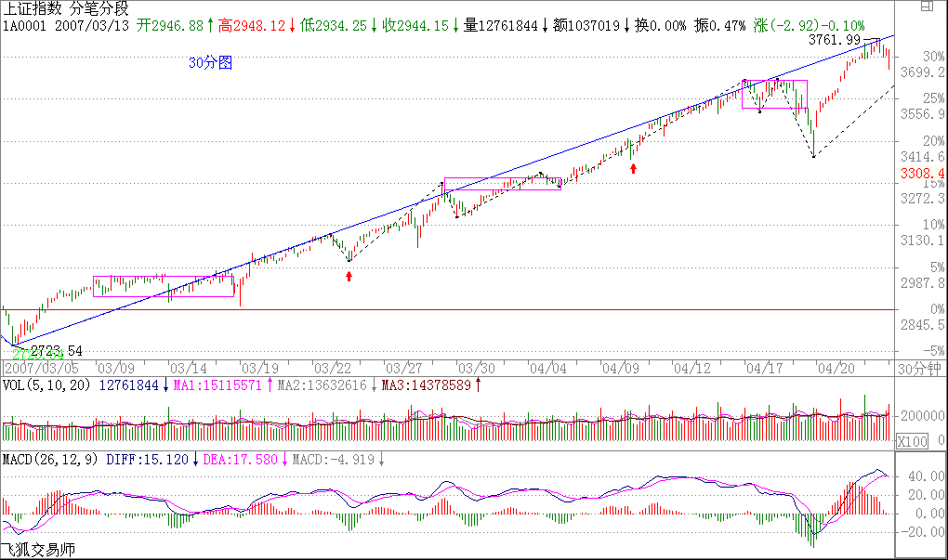Click the red arrow marker near 03/22
The width and height of the screenshot is (948, 560).
click(x=349, y=276)
